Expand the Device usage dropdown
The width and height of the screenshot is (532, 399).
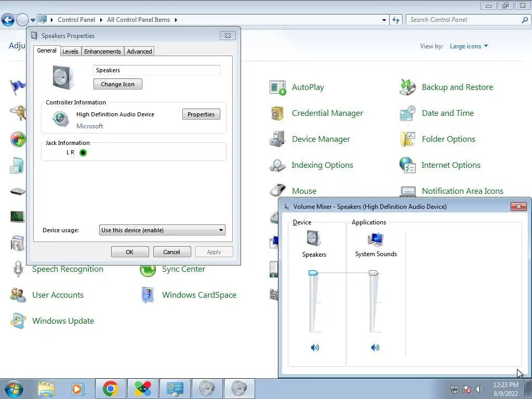[x=162, y=230]
